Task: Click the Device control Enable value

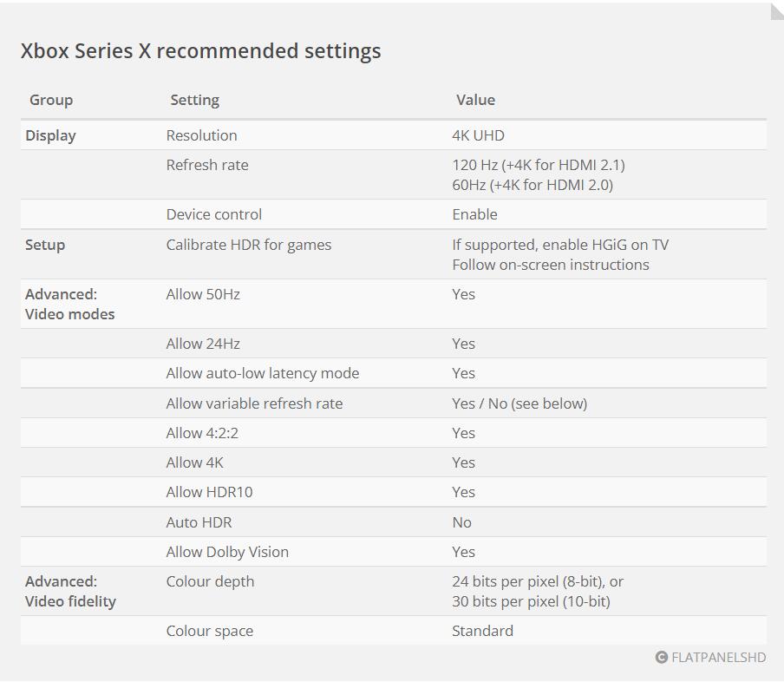Action: pyautogui.click(x=474, y=214)
